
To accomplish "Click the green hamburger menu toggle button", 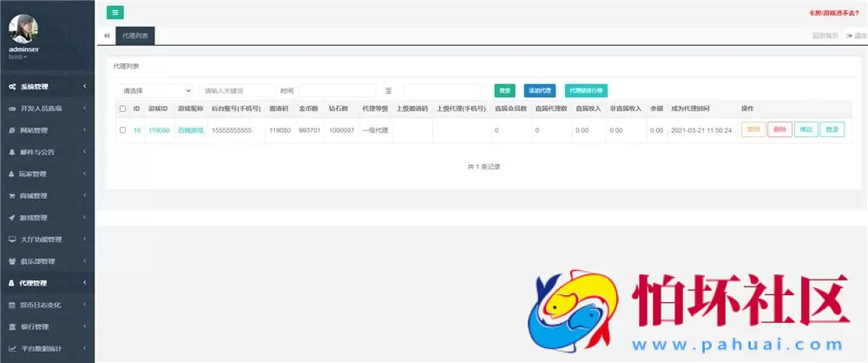I will tap(115, 13).
